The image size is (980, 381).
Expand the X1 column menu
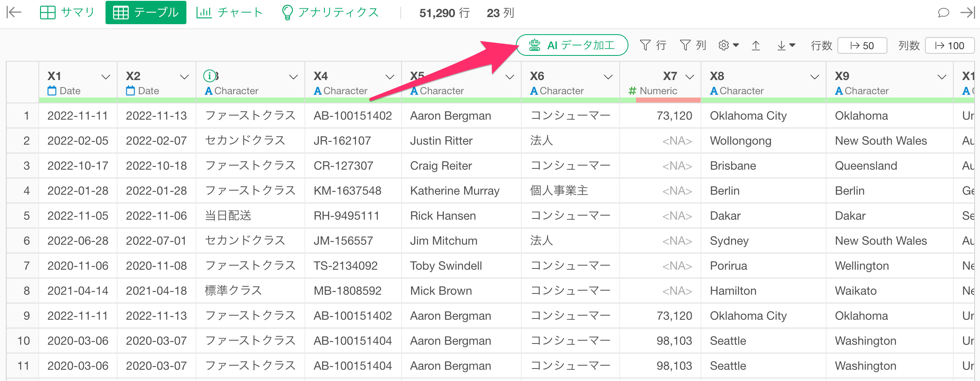106,77
